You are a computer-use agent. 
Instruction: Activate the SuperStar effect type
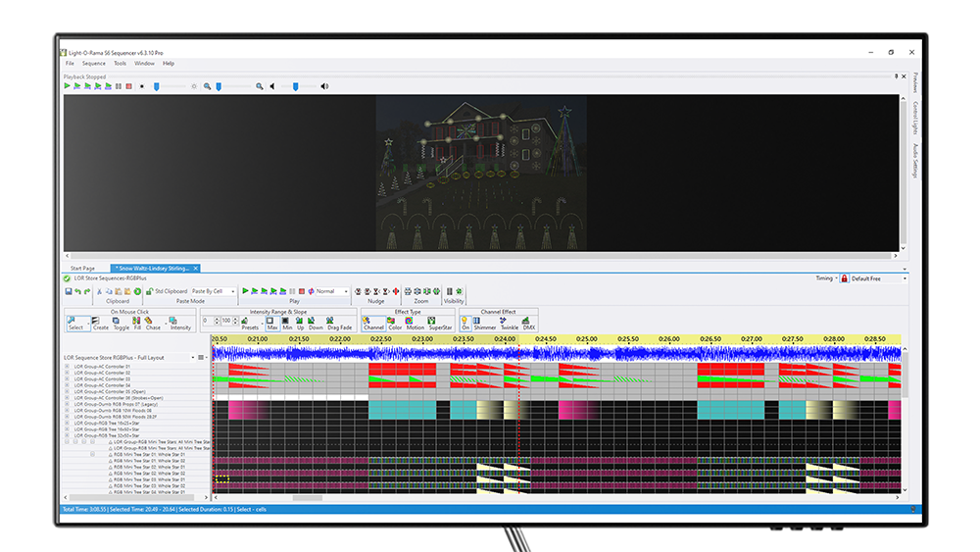point(440,322)
